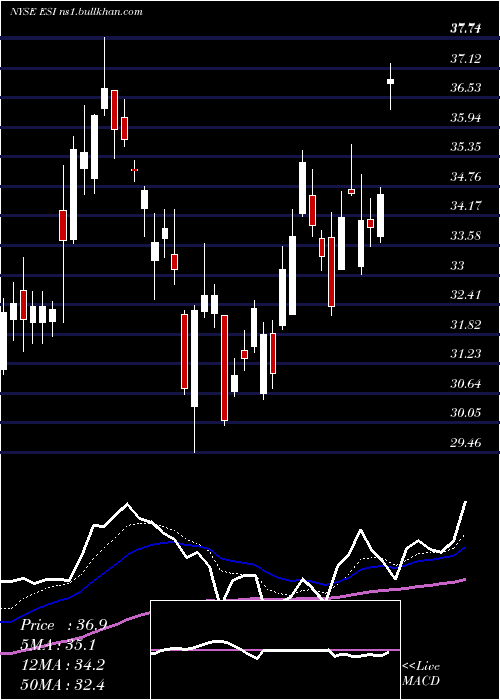Click the 35.94 price axis label
Viewport: 500px width, 700px height.
[466, 118]
